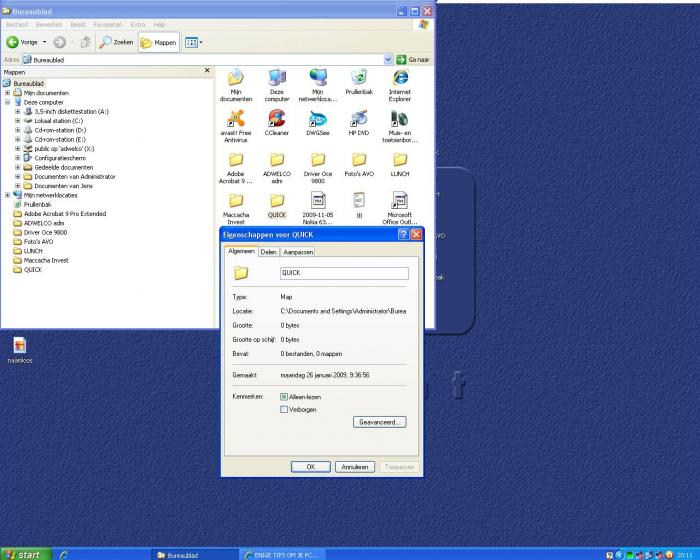Open the Favorieten menu
Screen dimensions: 700x560
coord(107,24)
